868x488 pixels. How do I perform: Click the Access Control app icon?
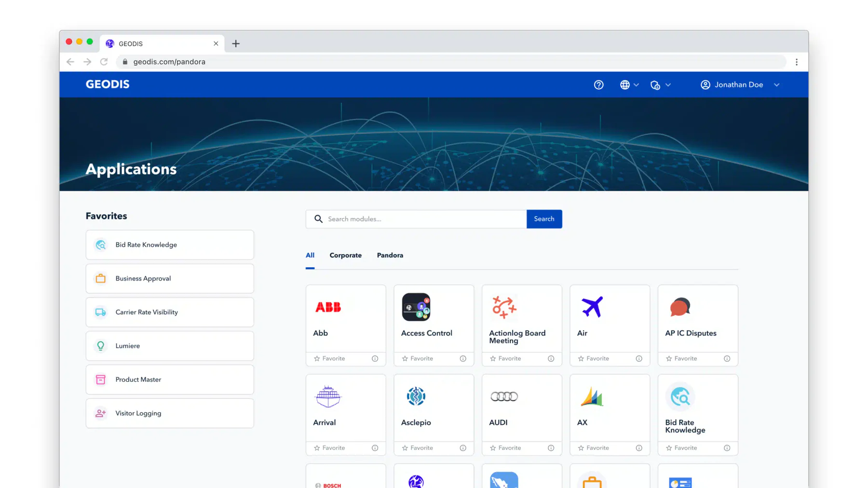coord(416,307)
